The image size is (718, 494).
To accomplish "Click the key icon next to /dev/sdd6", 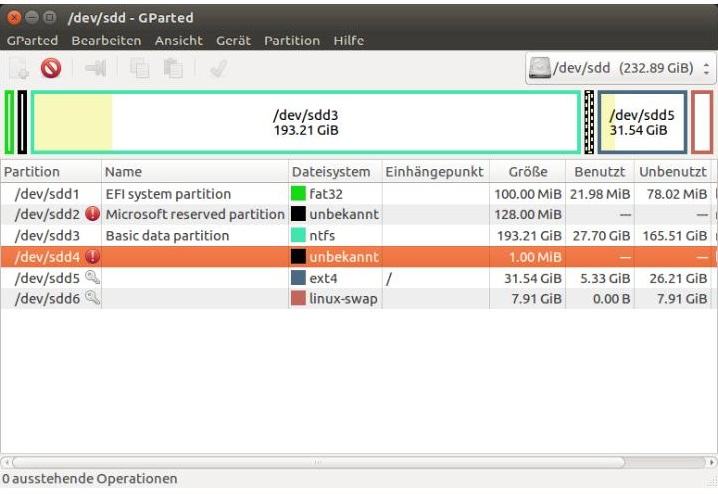I will tap(92, 298).
